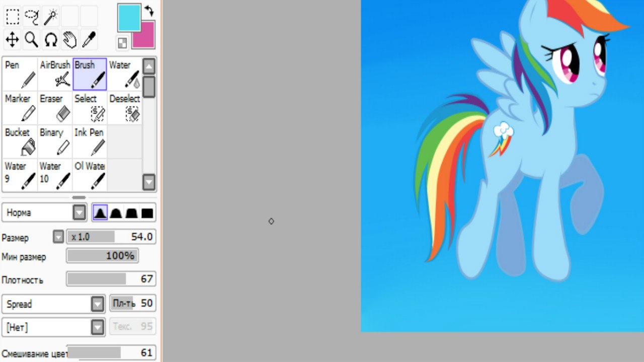
Task: Pick the AirBrush tool from the tray
Action: point(55,74)
